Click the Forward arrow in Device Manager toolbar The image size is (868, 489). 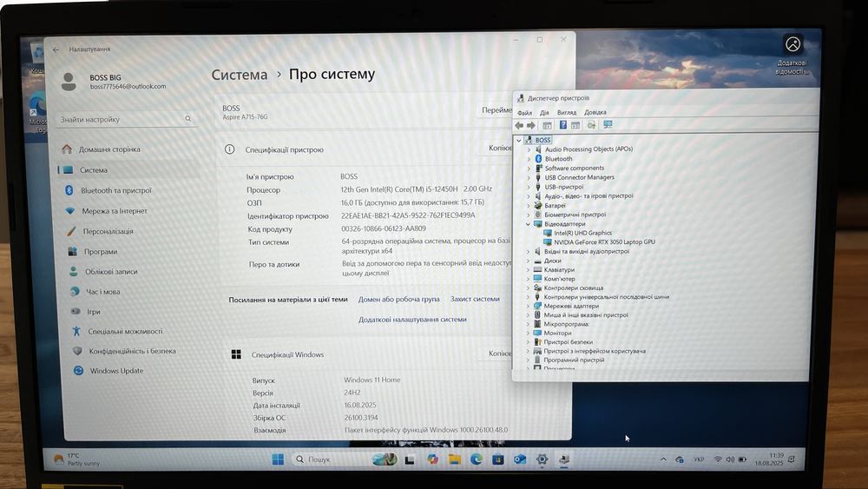point(531,125)
